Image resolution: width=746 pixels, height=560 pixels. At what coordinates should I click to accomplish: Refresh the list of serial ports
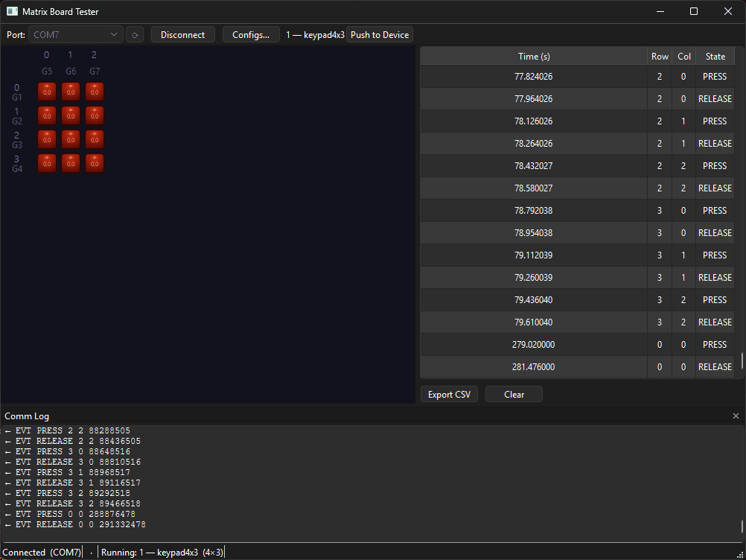click(x=135, y=34)
